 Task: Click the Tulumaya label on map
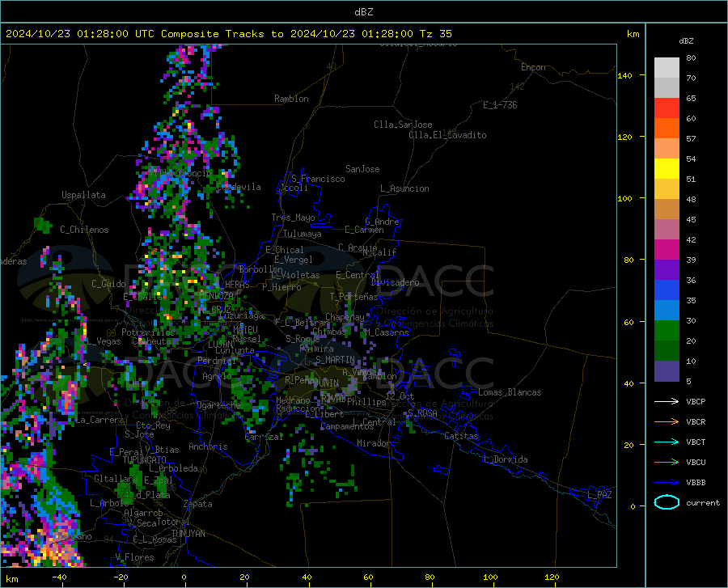[x=303, y=234]
